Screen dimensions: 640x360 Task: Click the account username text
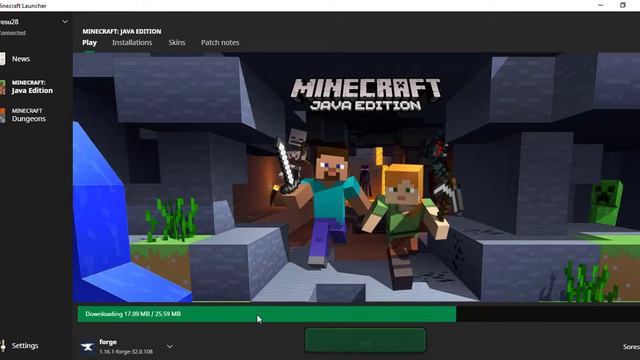(x=9, y=22)
